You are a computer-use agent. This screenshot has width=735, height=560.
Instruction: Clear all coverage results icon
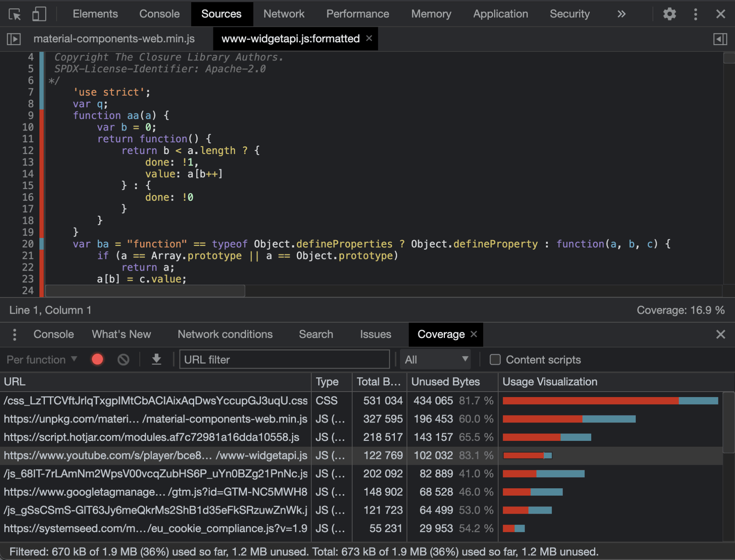124,359
